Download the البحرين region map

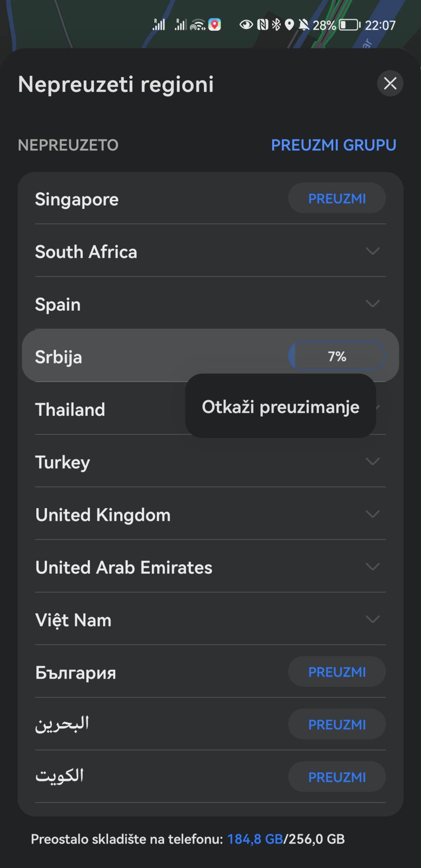pyautogui.click(x=336, y=724)
